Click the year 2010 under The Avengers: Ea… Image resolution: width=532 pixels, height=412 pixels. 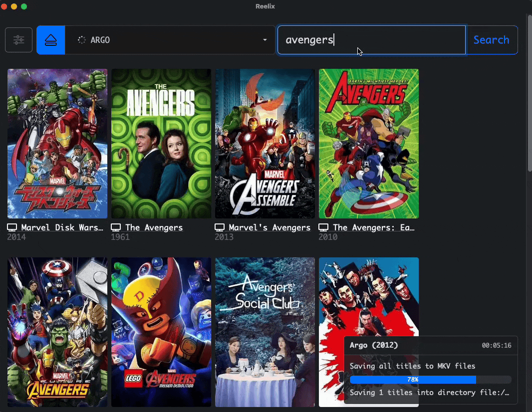tap(328, 237)
